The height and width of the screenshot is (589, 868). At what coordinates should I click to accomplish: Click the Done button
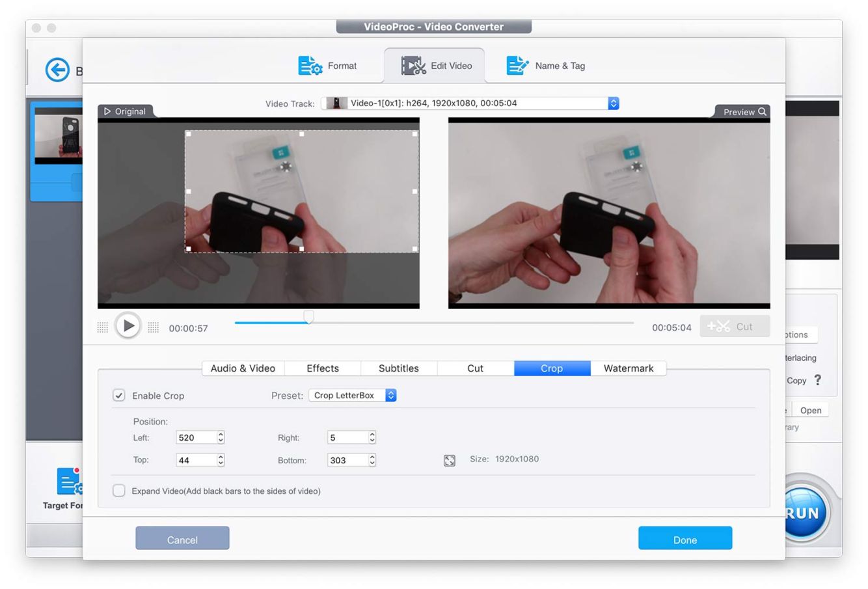click(685, 539)
